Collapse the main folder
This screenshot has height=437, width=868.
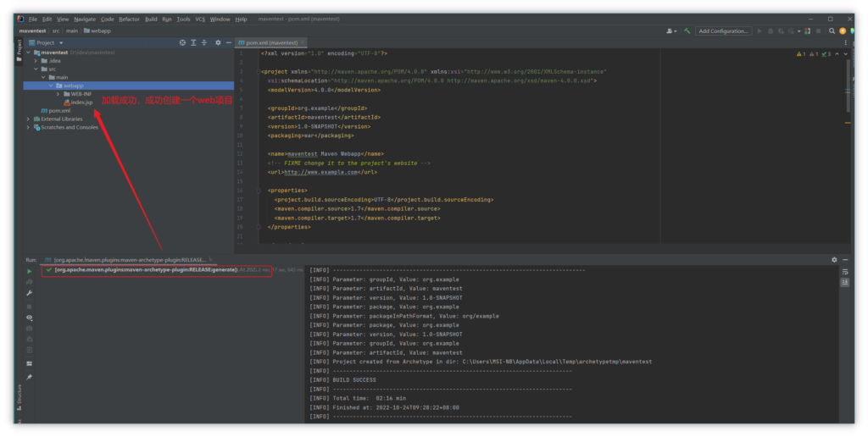43,77
